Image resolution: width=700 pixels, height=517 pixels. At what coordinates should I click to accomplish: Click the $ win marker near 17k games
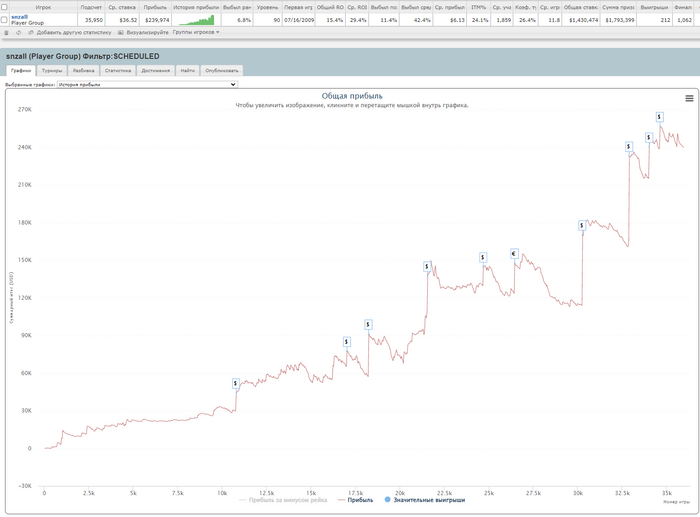tap(346, 342)
